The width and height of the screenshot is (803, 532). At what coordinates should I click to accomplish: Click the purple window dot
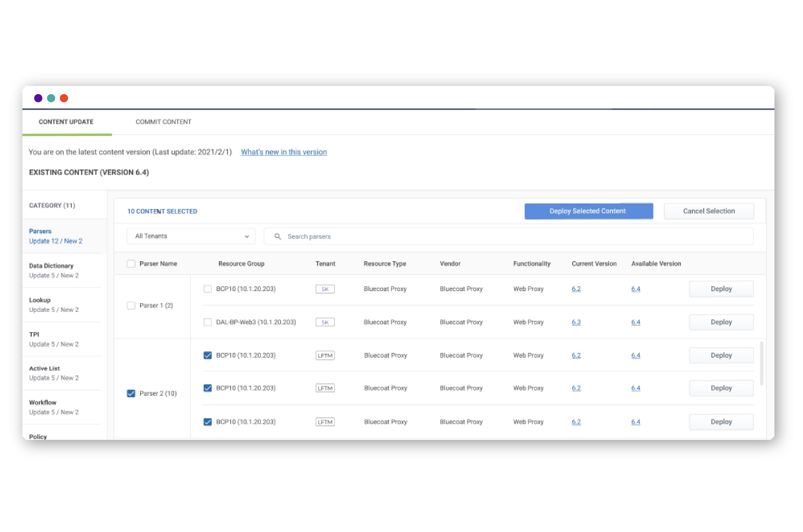point(38,98)
